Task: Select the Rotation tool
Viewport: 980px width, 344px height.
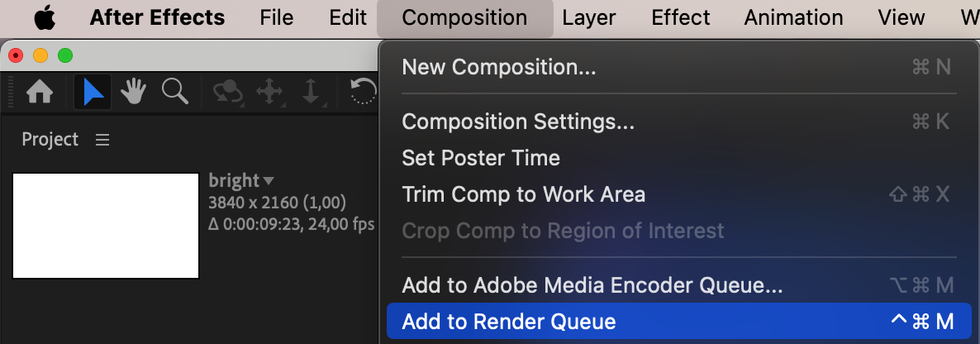Action: tap(364, 93)
